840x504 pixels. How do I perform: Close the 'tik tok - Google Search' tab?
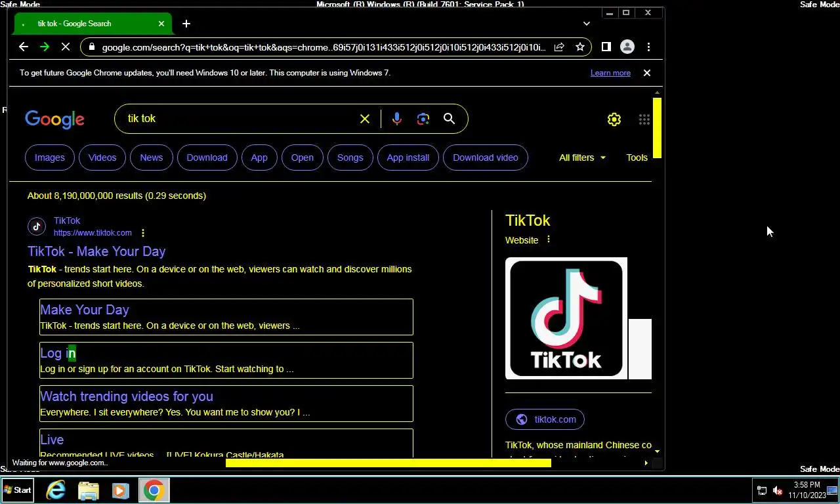pos(161,24)
